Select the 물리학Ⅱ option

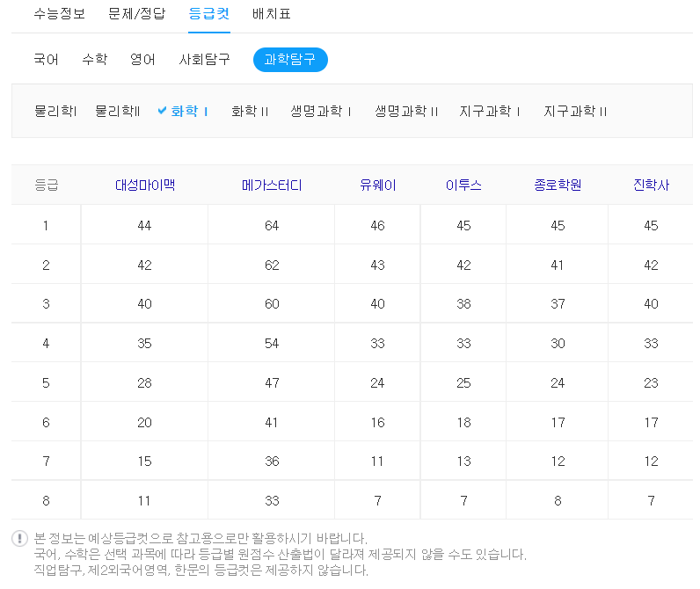coord(118,111)
